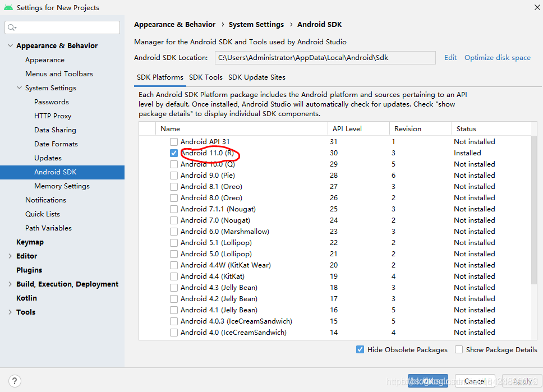Select Android SDK in the settings tree

pos(62,172)
